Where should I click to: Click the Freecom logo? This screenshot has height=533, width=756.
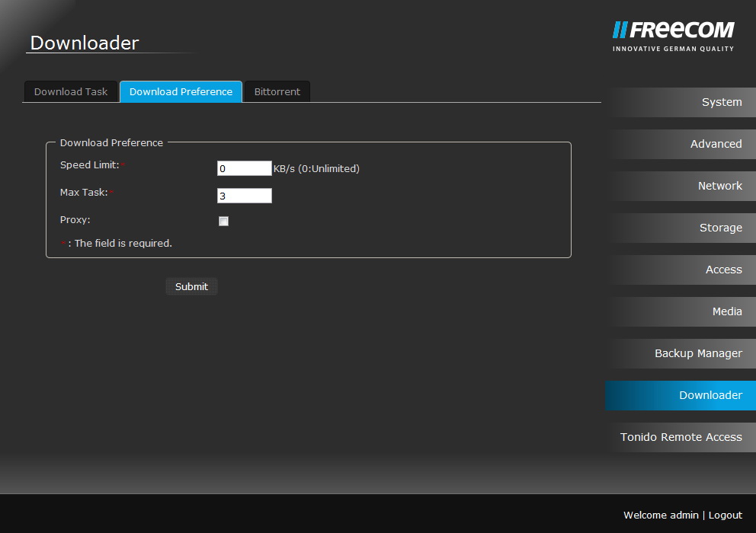(673, 36)
